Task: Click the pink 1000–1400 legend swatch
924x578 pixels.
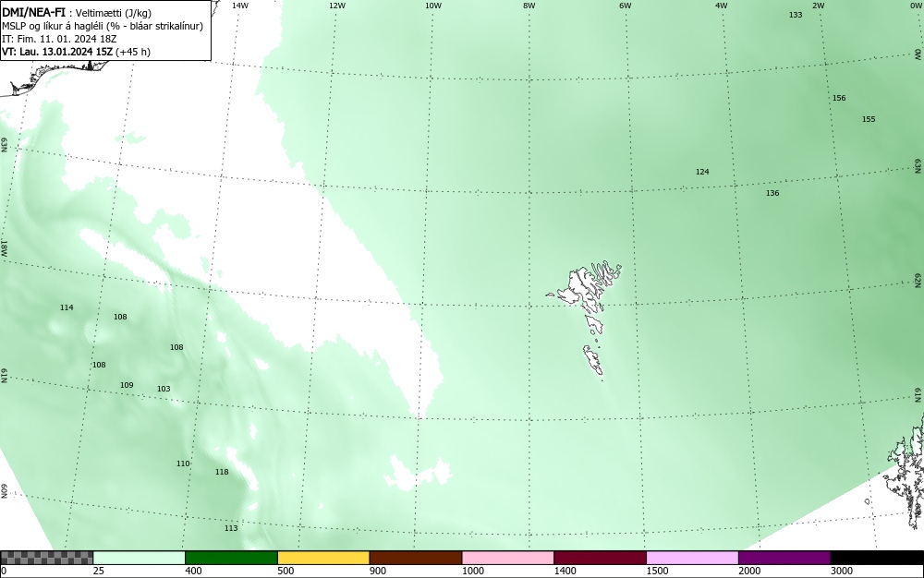Action: pos(508,558)
